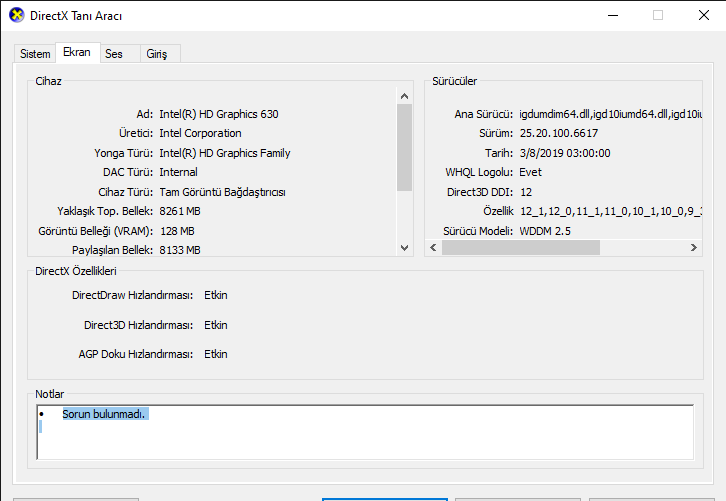
Task: Click the 'Görüntü Belleği (VRAM):' label
Action: 95,231
